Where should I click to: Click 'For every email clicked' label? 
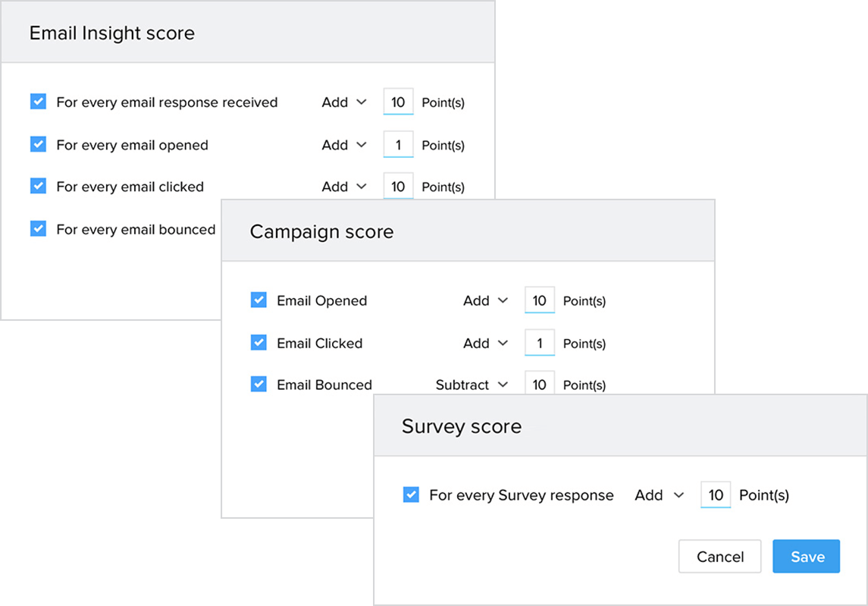130,187
